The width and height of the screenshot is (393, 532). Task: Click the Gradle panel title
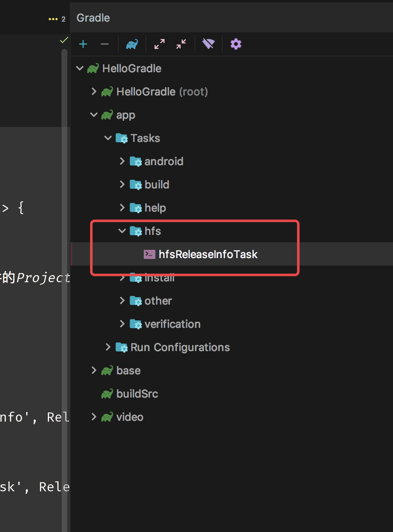[x=93, y=18]
